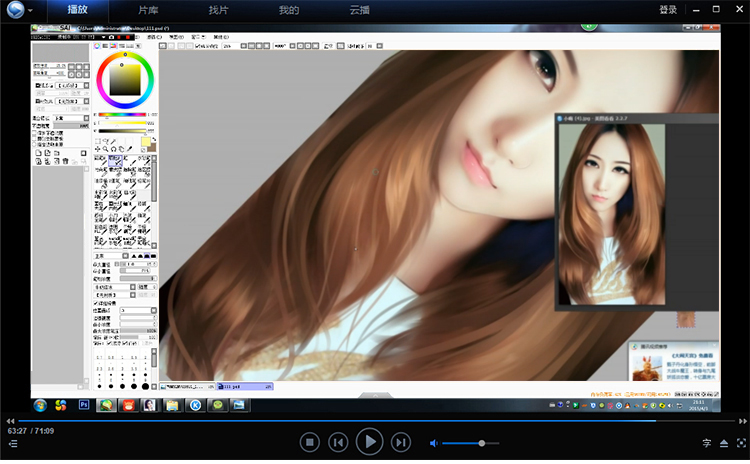Create a new layer folder
The width and height of the screenshot is (750, 464).
tap(56, 153)
